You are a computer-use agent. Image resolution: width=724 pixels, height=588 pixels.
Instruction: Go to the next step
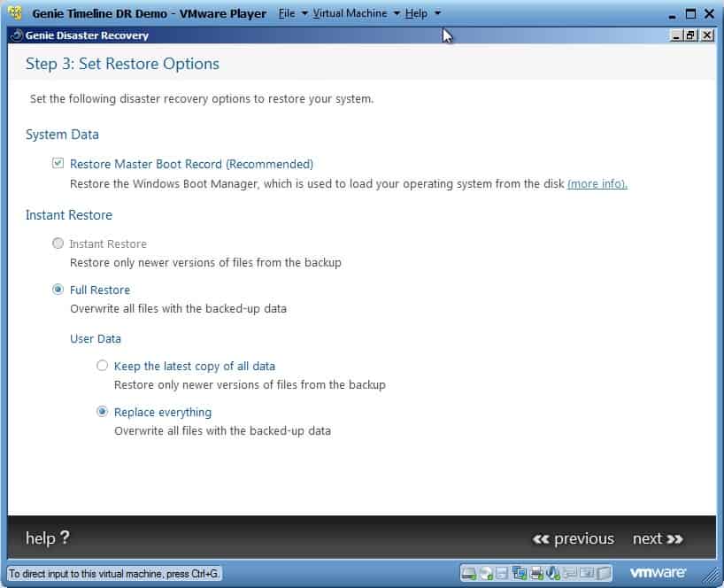[658, 538]
